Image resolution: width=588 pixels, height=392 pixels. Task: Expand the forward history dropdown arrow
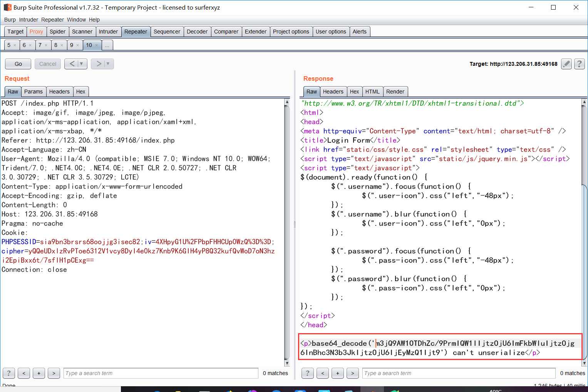point(108,64)
